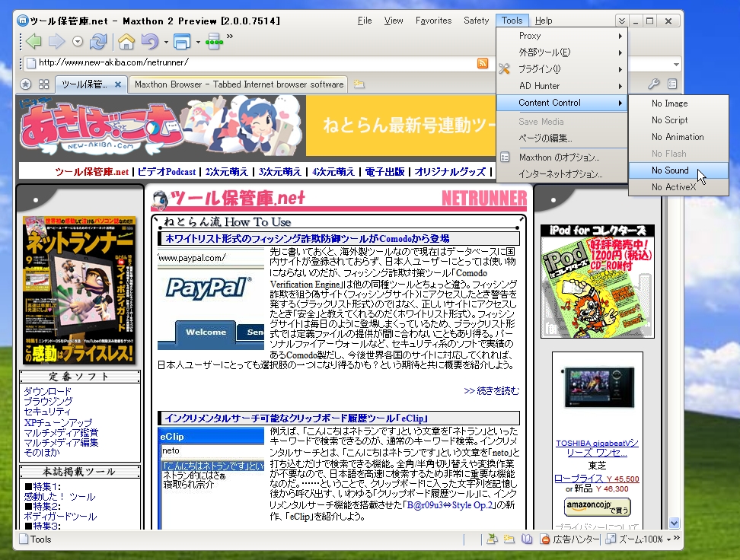The width and height of the screenshot is (740, 560).
Task: Click セキュリティ in sidebar list
Action: (x=47, y=412)
